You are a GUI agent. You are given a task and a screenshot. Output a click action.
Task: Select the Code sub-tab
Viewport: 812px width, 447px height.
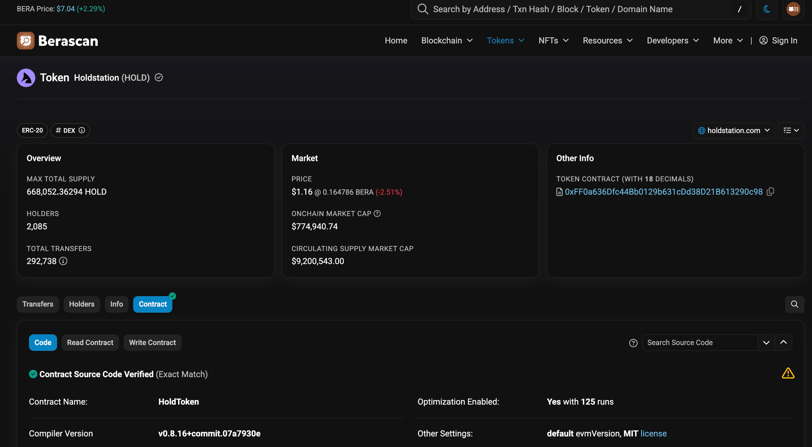pyautogui.click(x=43, y=342)
